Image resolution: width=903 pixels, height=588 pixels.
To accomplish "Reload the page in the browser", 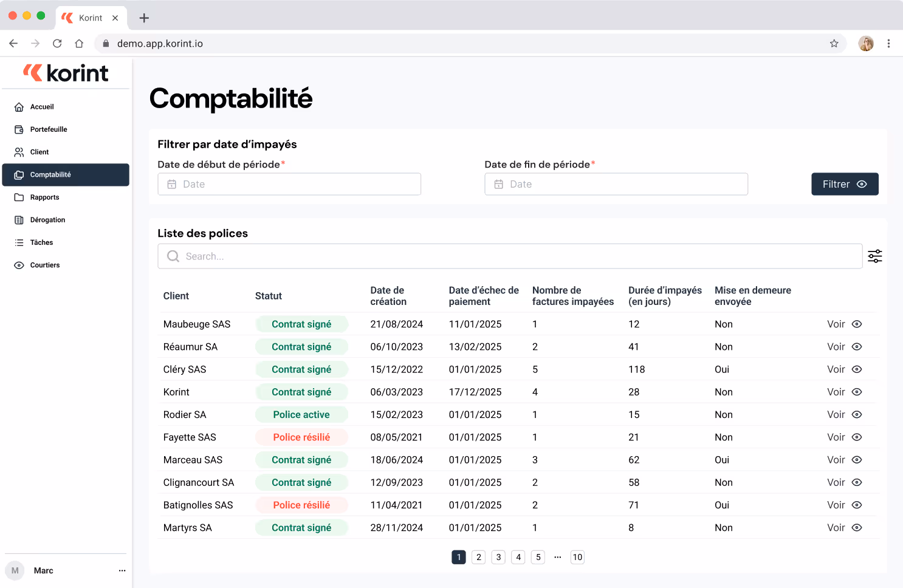I will point(57,44).
